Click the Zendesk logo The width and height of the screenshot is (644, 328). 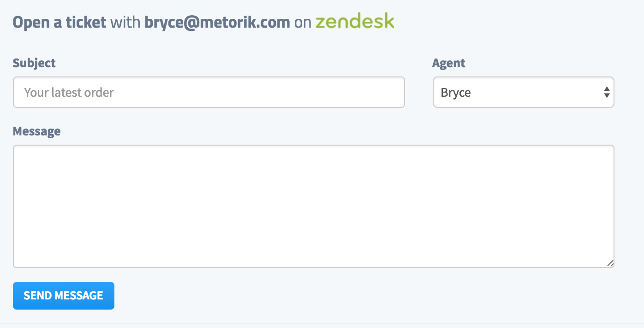[355, 22]
